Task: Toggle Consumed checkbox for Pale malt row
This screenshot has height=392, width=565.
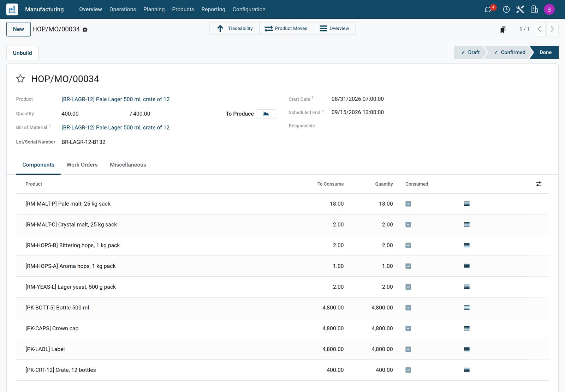Action: (408, 204)
